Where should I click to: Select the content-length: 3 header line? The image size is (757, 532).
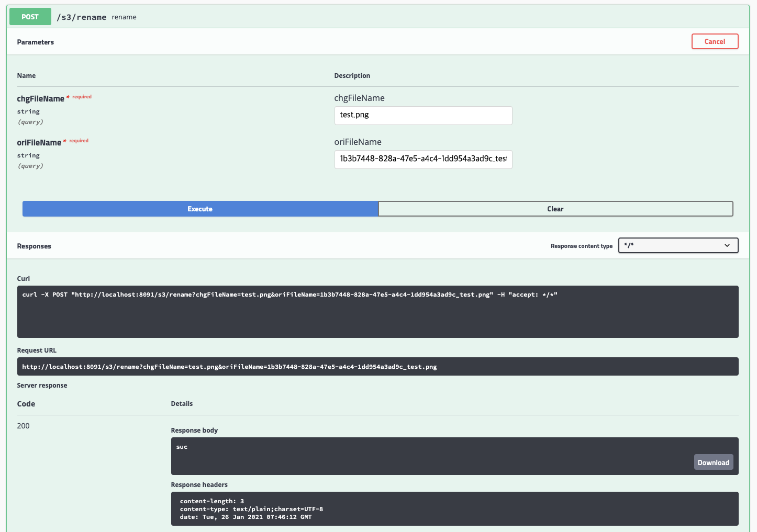(x=212, y=501)
